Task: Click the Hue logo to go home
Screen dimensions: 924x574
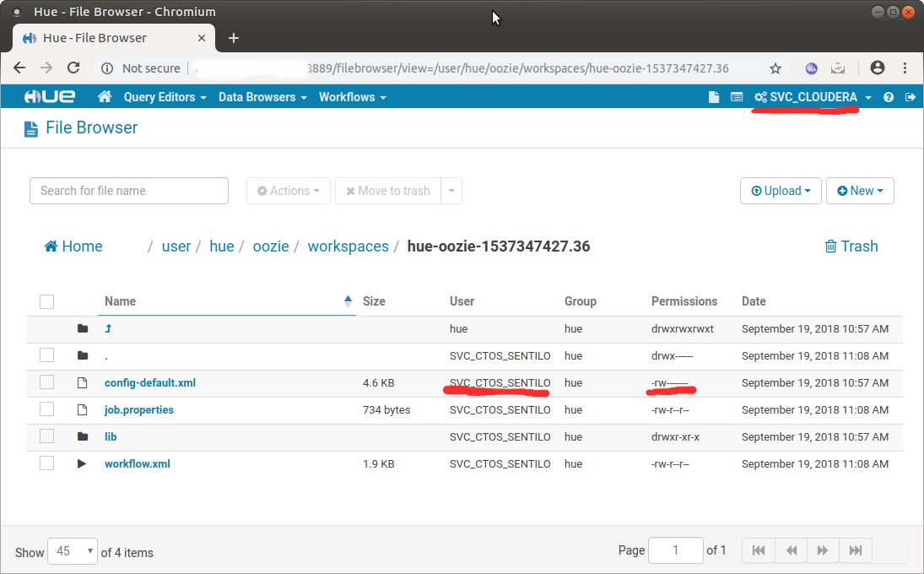Action: [x=50, y=96]
